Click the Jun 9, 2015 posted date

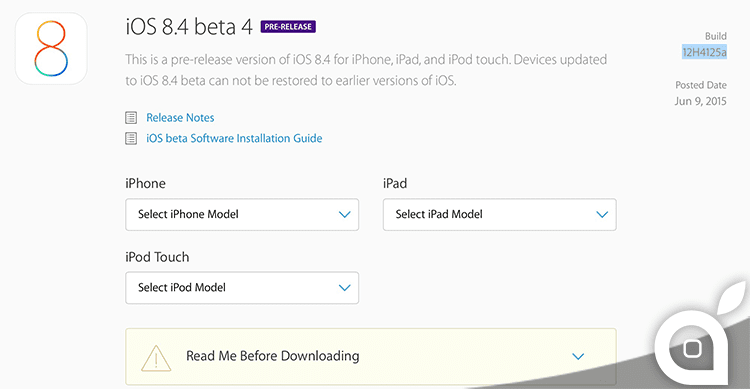(x=701, y=101)
